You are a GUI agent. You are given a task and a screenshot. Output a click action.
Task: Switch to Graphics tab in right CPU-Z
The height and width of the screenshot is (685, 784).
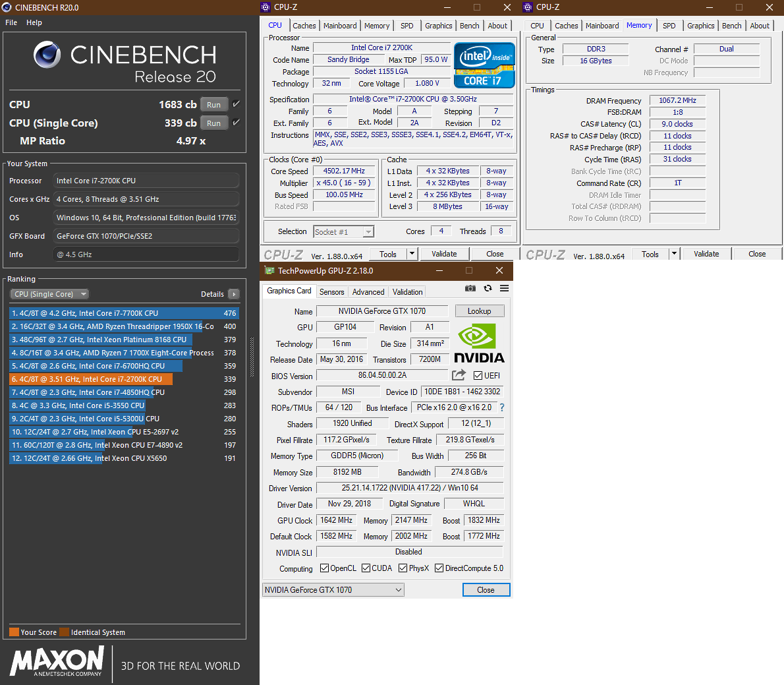[700, 26]
